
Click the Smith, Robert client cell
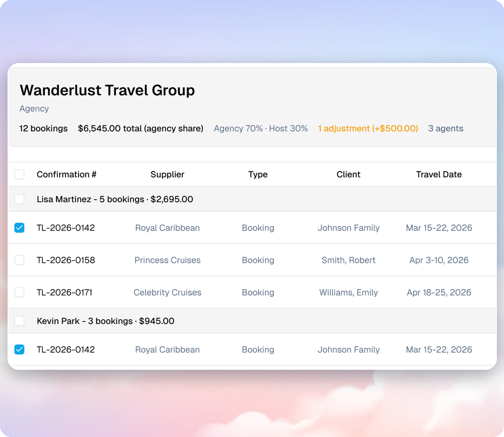[x=349, y=260]
